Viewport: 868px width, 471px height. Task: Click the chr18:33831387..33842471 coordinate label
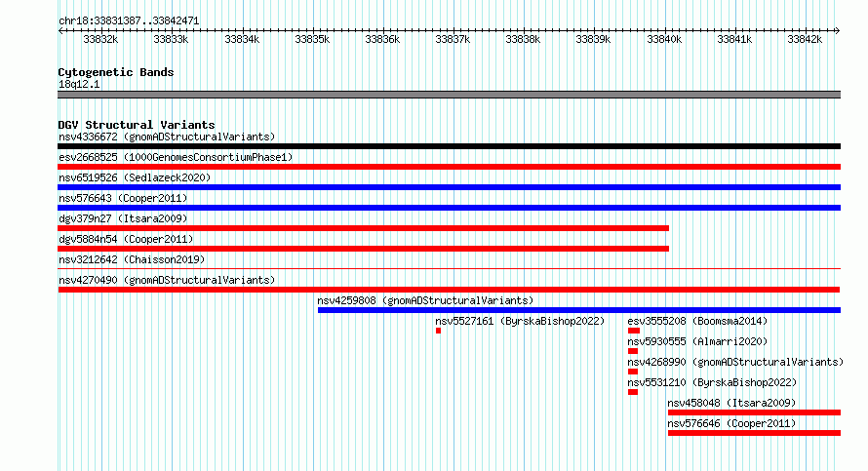[x=129, y=21]
